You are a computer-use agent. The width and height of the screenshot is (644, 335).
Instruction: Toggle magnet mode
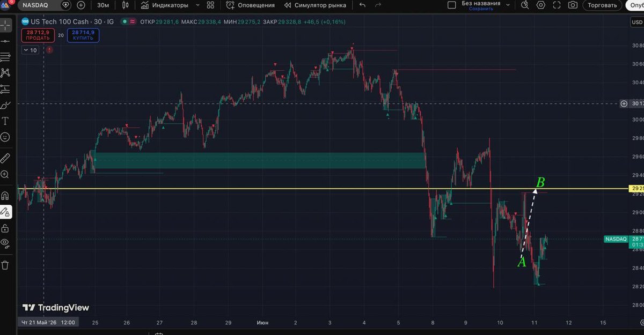pyautogui.click(x=5, y=195)
